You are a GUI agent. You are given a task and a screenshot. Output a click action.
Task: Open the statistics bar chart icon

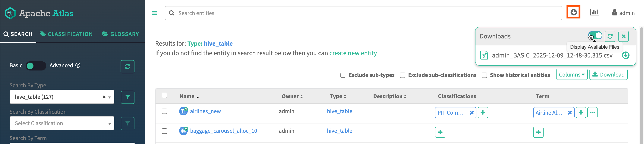(594, 12)
